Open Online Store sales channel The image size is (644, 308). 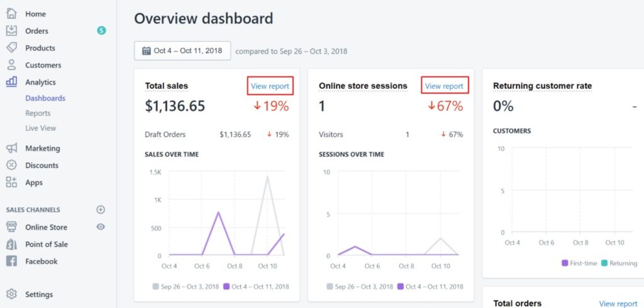46,227
